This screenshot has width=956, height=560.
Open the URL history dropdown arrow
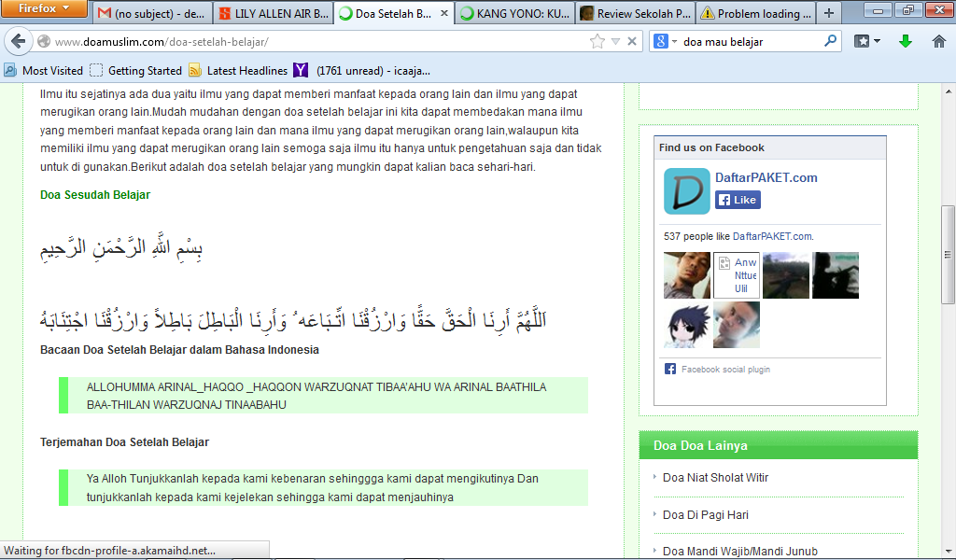click(616, 41)
